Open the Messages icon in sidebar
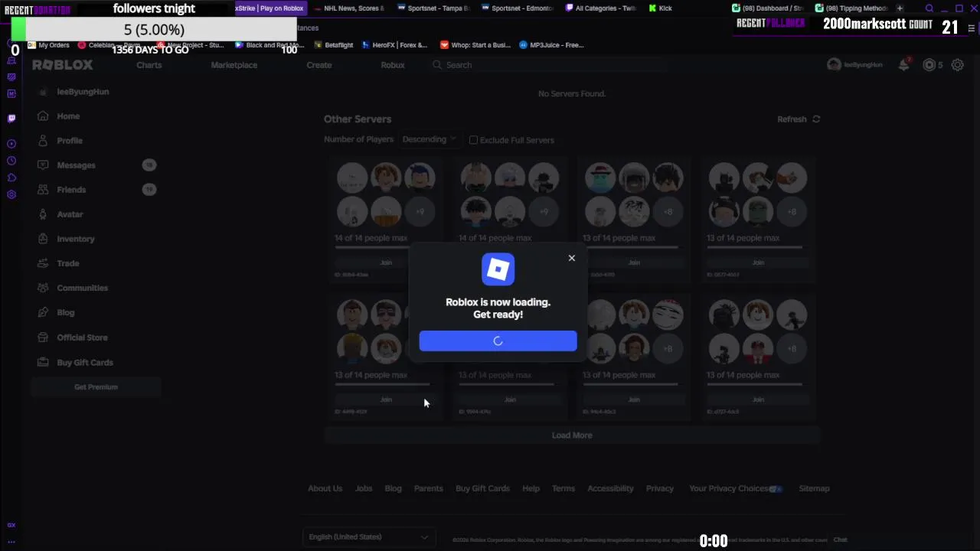Screen dimensions: 980x551 (x=43, y=165)
